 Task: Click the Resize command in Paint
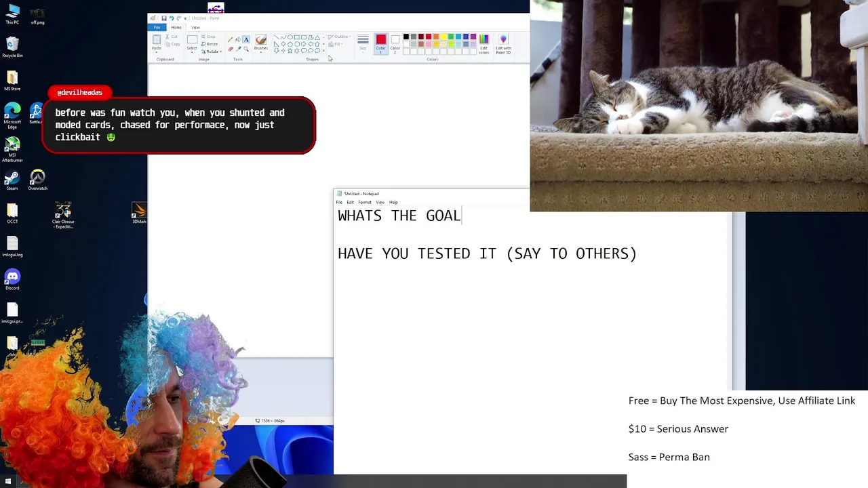[x=210, y=44]
